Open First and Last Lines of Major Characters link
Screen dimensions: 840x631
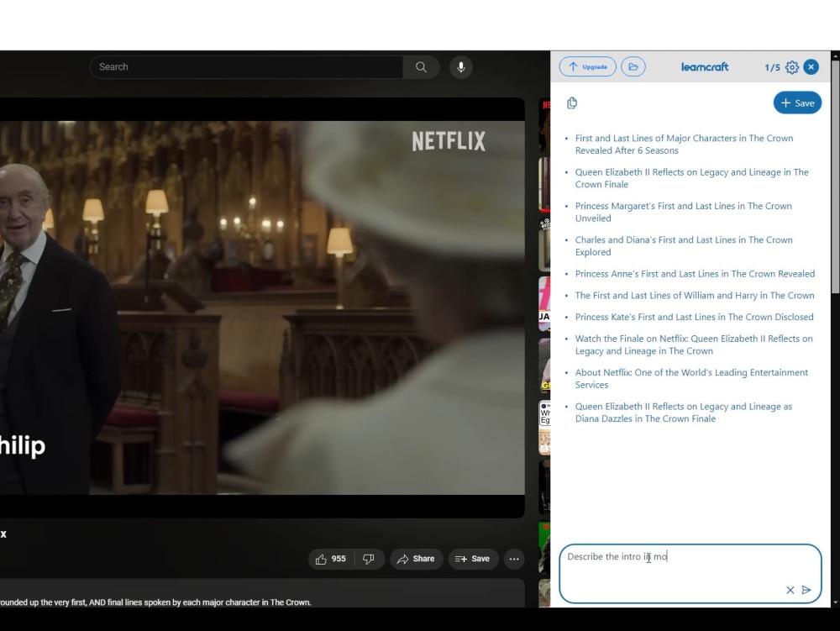684,144
